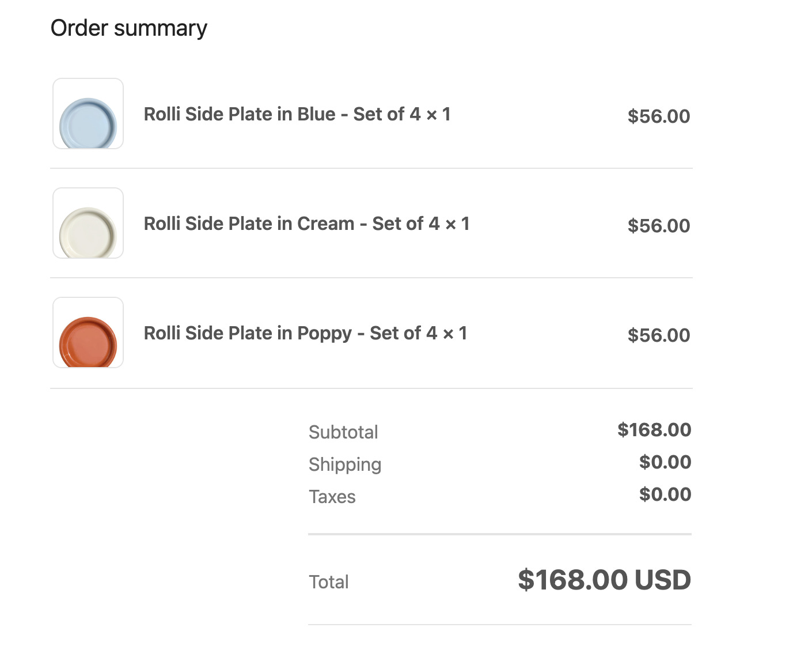
Task: Click the cream Rolli Side Plate thumbnail
Action: 88,224
